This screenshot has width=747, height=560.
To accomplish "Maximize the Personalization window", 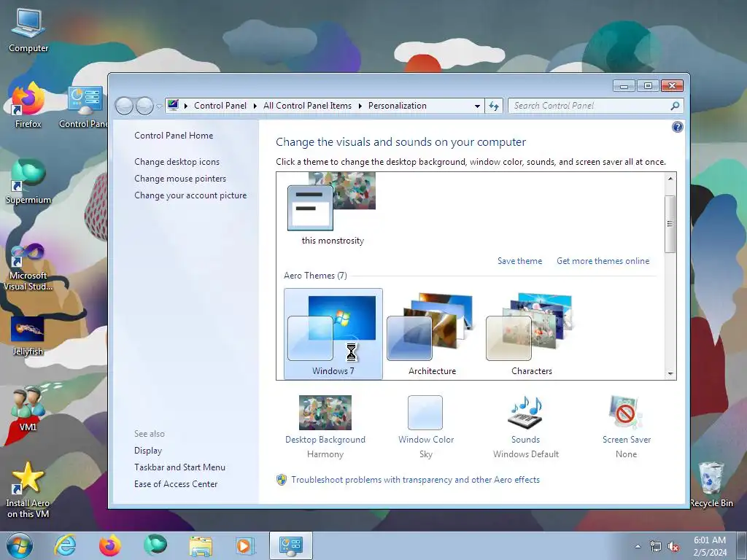I will 648,86.
